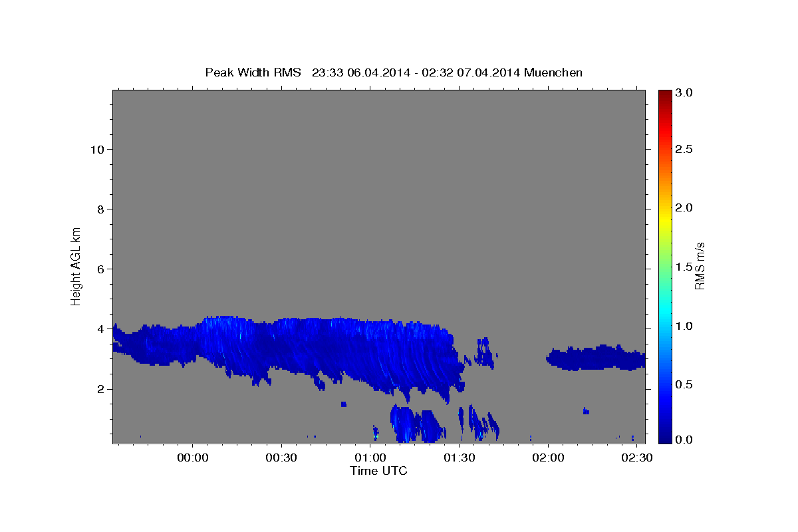The height and width of the screenshot is (532, 798).
Task: Click the small cloud fragment near 01:40 at 3 km
Action: 484,353
